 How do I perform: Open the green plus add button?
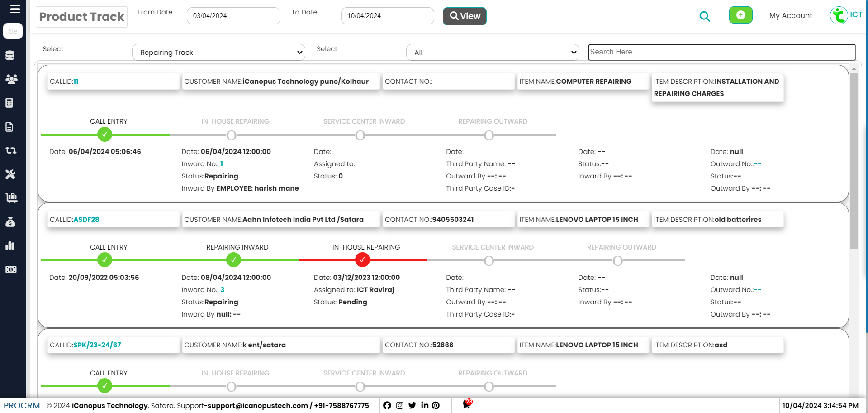pos(740,15)
